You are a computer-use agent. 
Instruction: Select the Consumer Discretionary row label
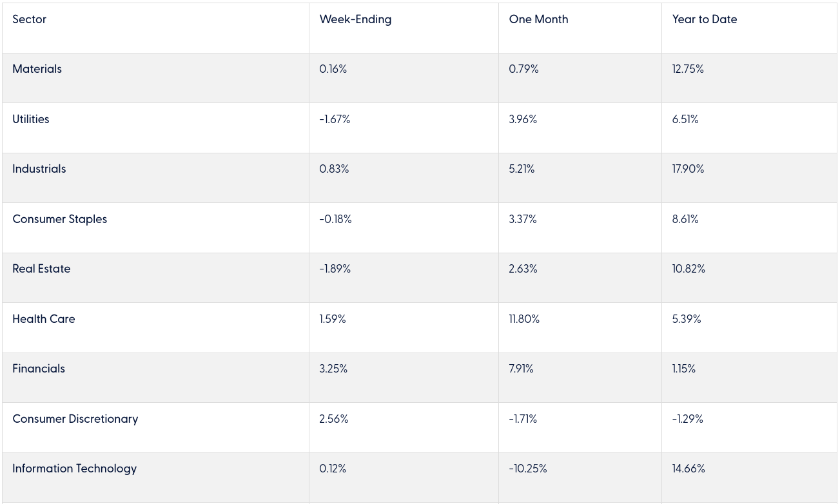(x=75, y=419)
